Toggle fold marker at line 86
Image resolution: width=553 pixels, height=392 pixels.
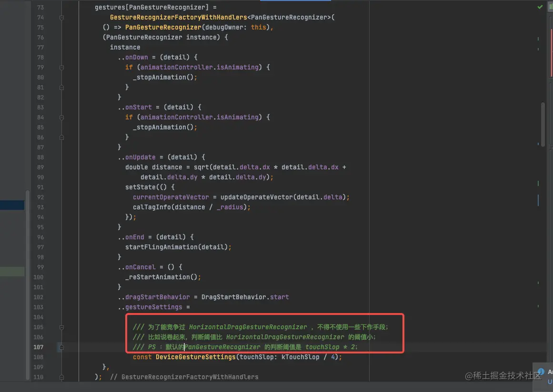(61, 137)
